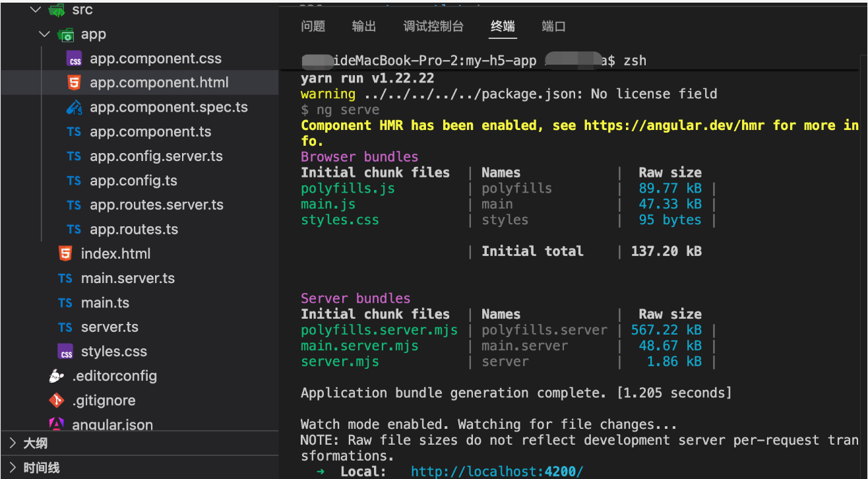Open server.ts file
This screenshot has height=479, width=868.
click(x=109, y=327)
